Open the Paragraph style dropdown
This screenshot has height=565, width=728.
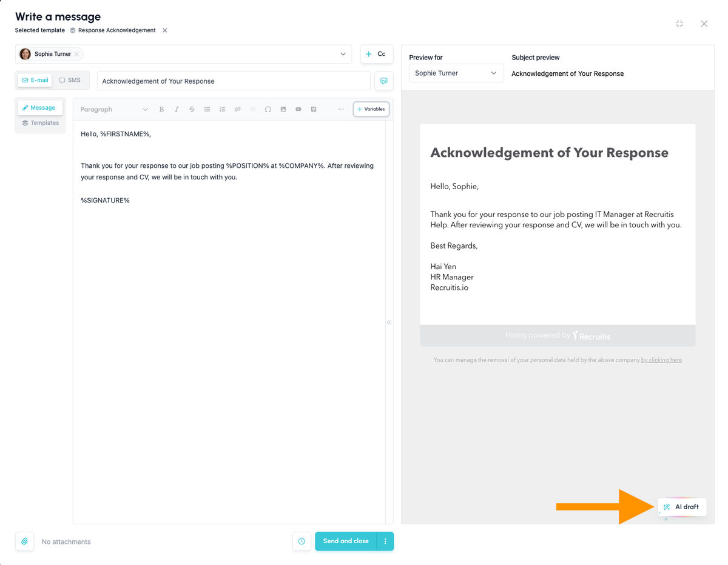[x=114, y=109]
